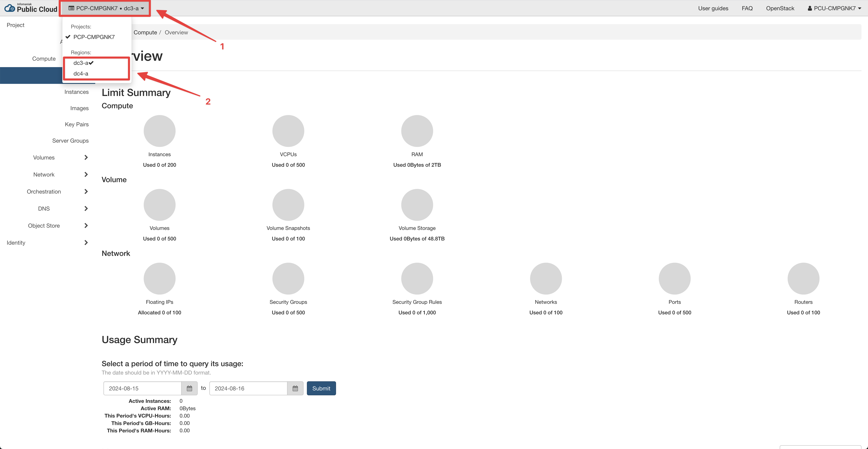The height and width of the screenshot is (449, 868).
Task: Click the Infomaniak Public Cloud logo
Action: click(x=31, y=8)
